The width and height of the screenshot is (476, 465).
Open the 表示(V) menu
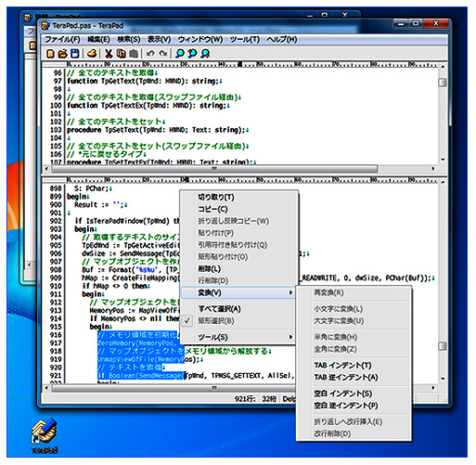click(159, 40)
